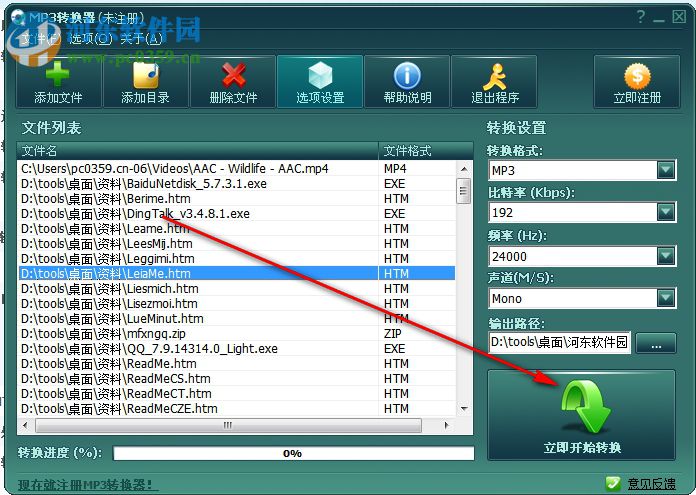Screen dimensions: 696x495
Task: Click the file list scroll up arrow
Action: (464, 169)
